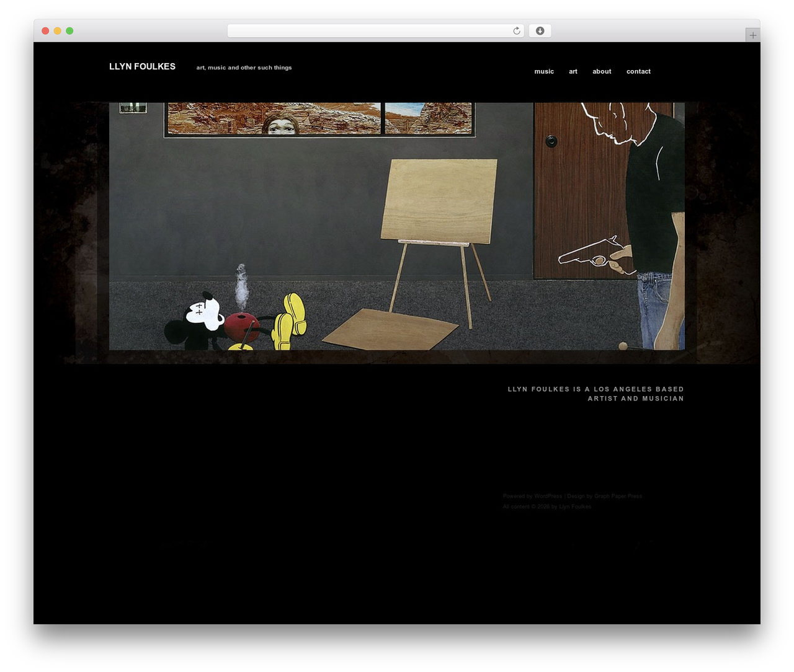Viewport: 794px width, 672px height.
Task: Focus the browser address bar
Action: 375,31
